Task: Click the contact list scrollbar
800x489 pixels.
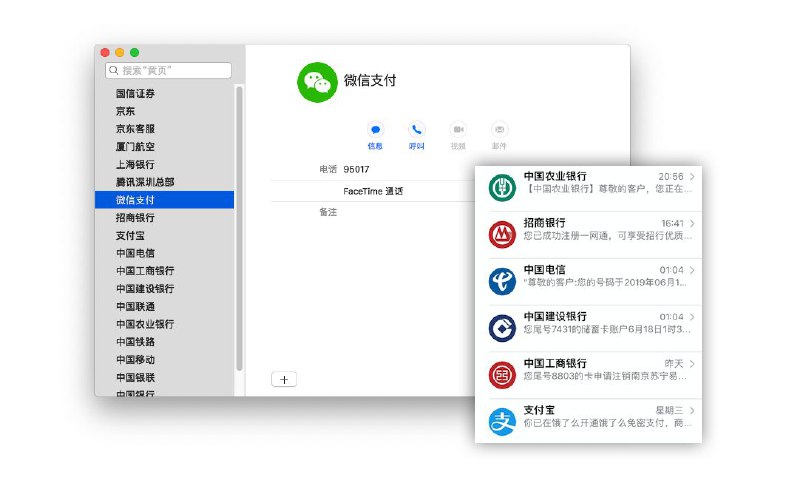Action: click(239, 228)
